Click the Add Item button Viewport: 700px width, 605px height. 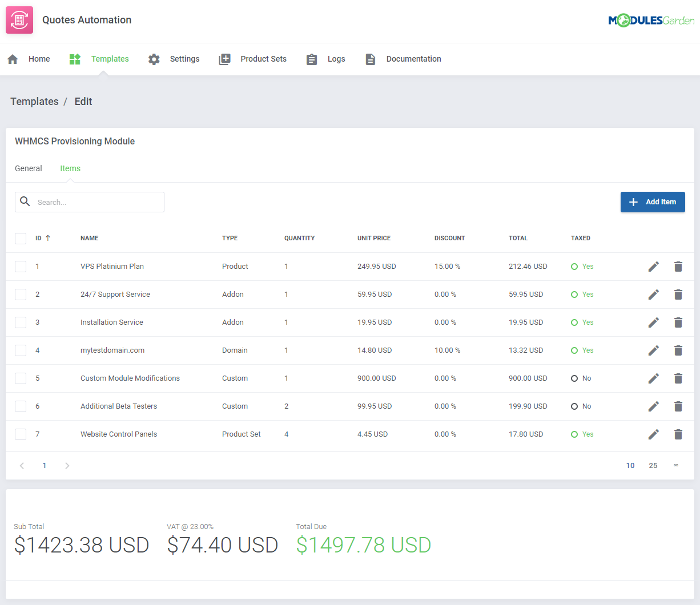coord(653,201)
